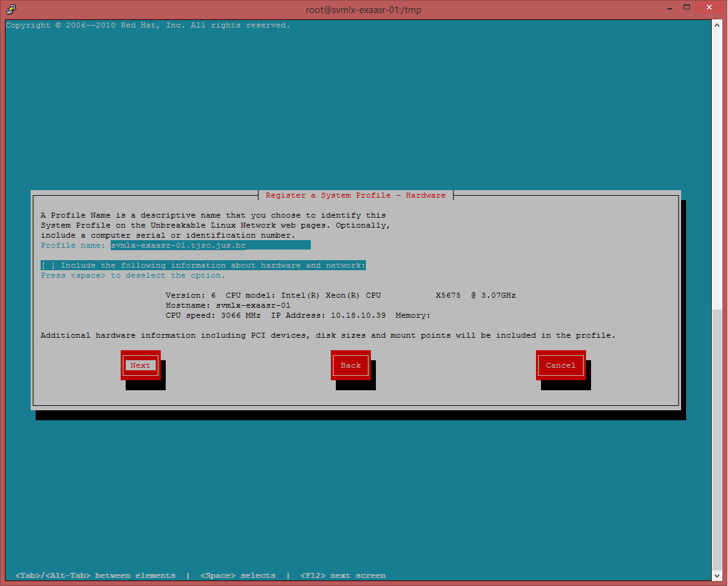Click the window title root@svmlx-exaasr-01:/tmp
This screenshot has width=728, height=586.
[363, 9]
